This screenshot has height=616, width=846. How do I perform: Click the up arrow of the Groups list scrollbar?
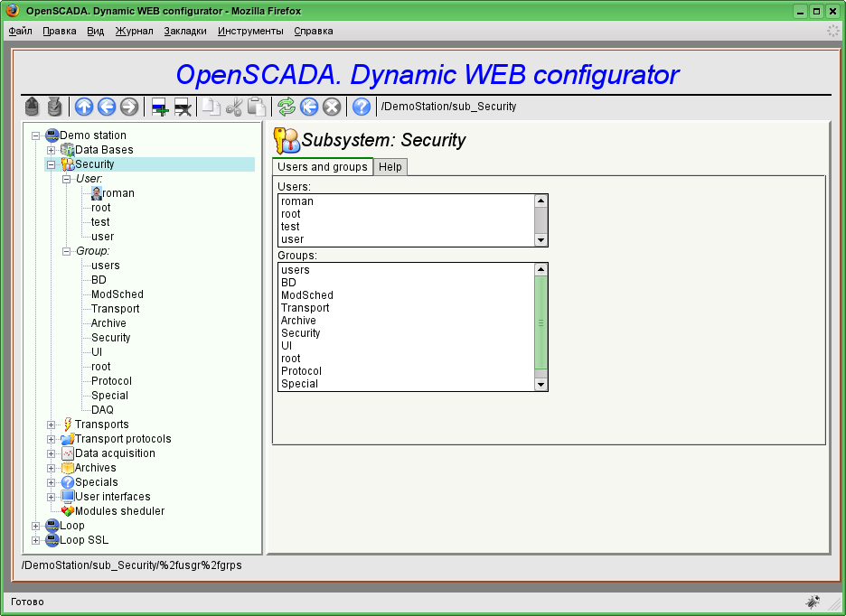pyautogui.click(x=540, y=269)
